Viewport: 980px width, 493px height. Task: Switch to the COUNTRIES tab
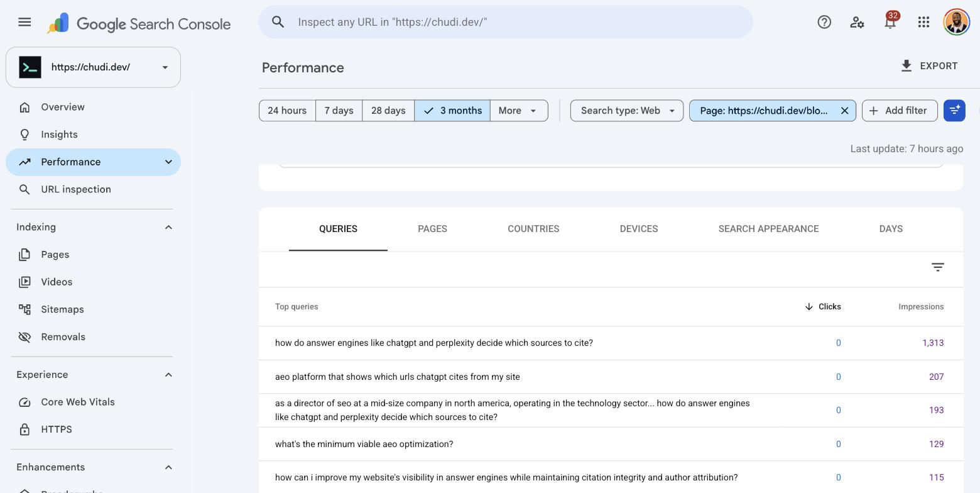click(x=533, y=229)
